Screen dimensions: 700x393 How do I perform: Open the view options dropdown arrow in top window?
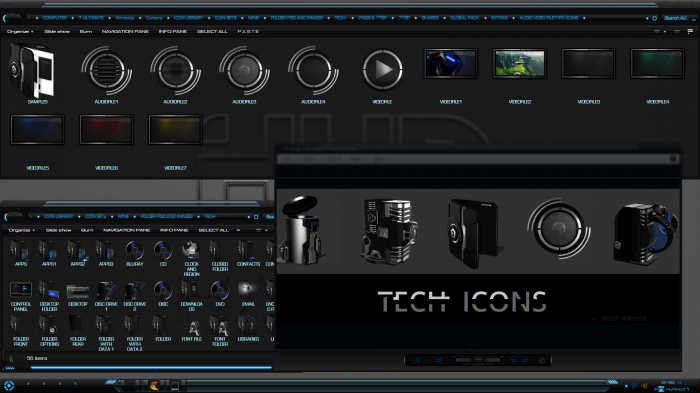coord(665,32)
